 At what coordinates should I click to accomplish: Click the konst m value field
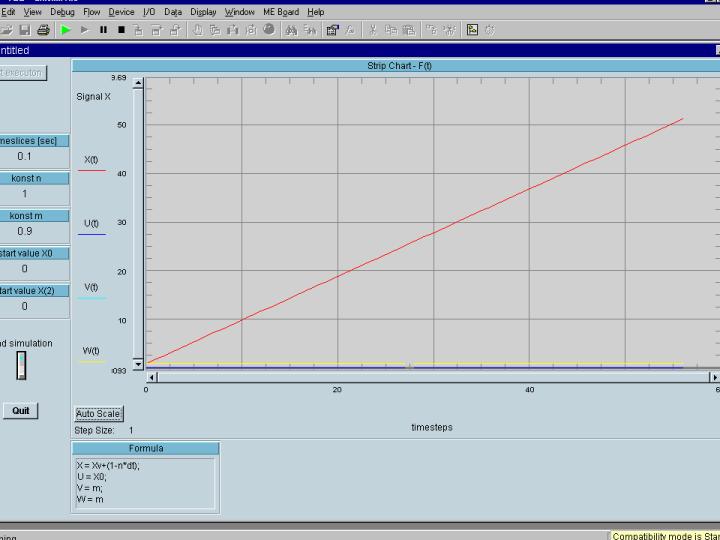pyautogui.click(x=25, y=231)
